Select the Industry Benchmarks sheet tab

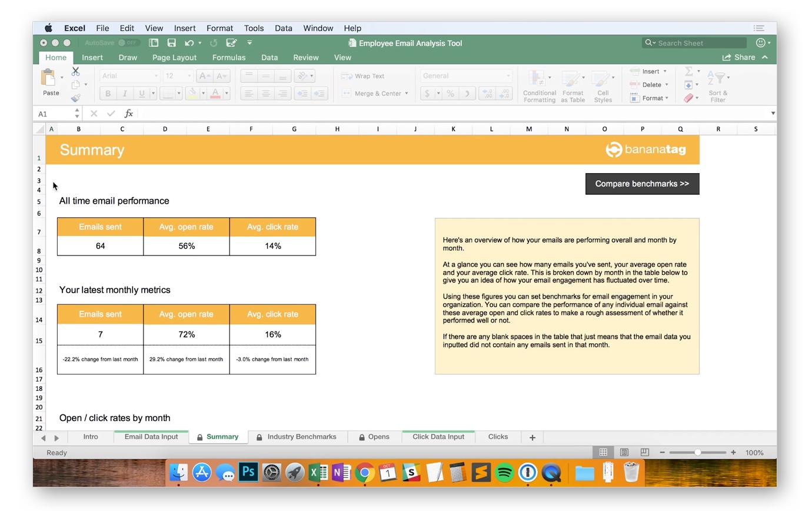click(x=297, y=437)
